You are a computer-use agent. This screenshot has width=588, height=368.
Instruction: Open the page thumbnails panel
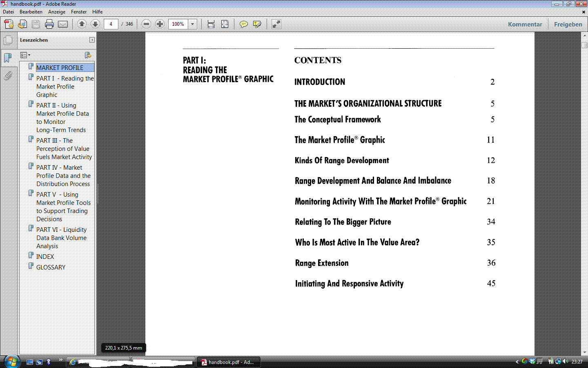[8, 40]
